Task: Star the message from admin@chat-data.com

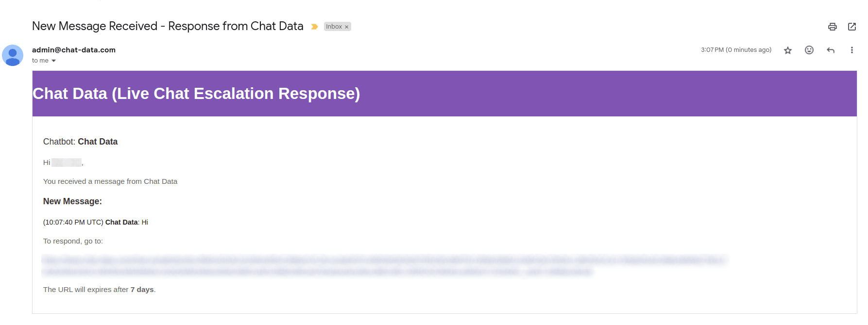Action: coord(787,50)
